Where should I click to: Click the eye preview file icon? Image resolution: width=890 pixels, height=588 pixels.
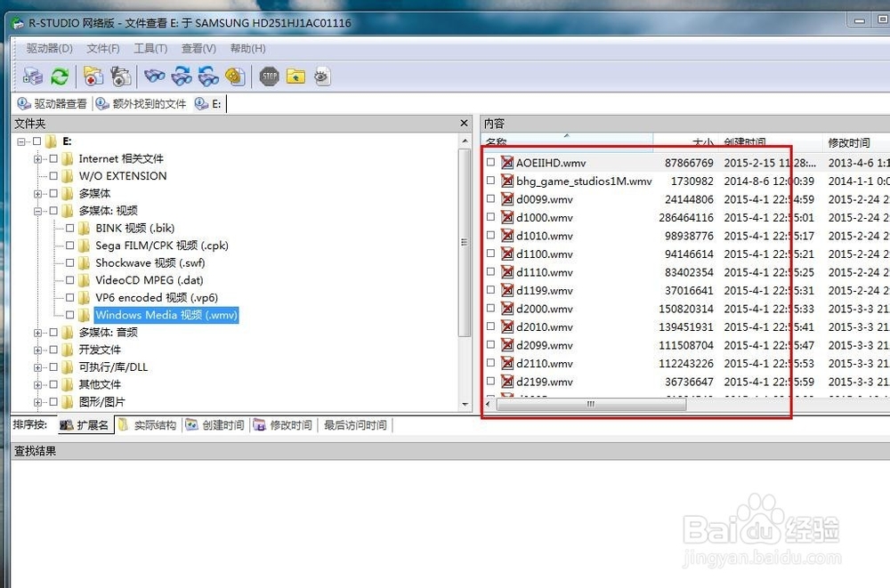tap(322, 76)
